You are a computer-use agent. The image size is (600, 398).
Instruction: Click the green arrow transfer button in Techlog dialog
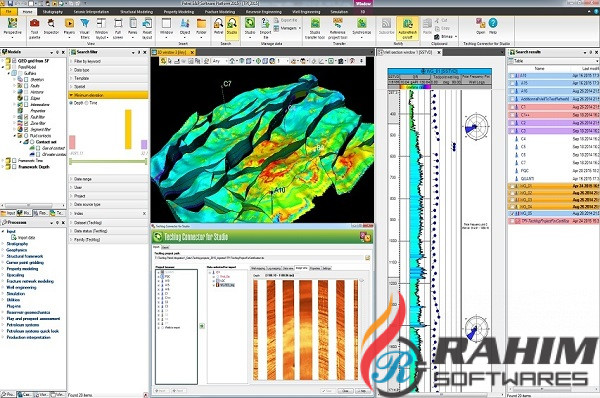[x=202, y=326]
